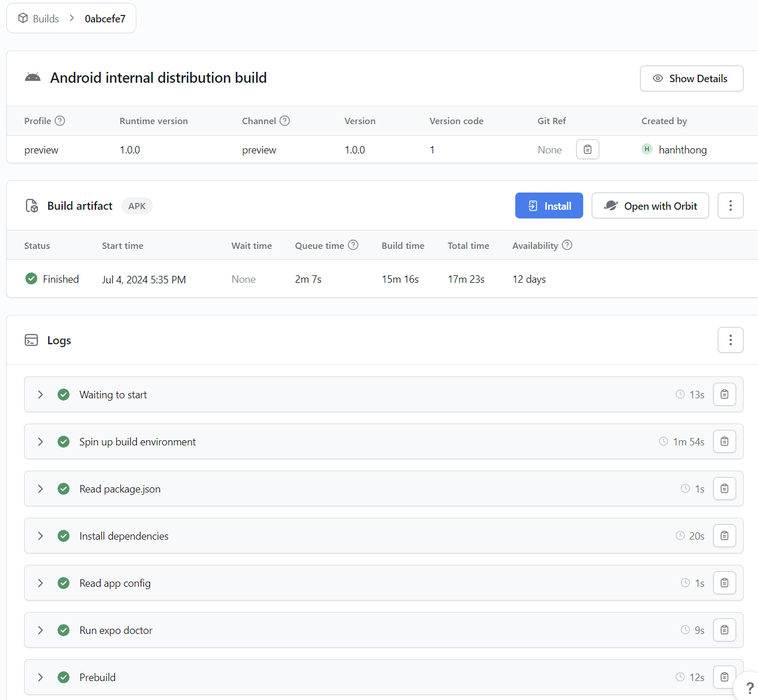
Task: Copy the Spin up build environment log
Action: point(724,441)
